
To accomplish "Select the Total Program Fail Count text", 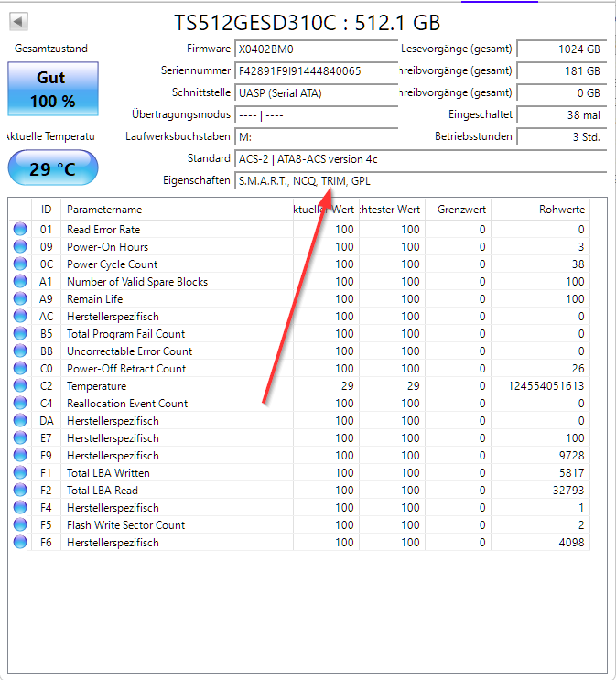I will pyautogui.click(x=125, y=333).
